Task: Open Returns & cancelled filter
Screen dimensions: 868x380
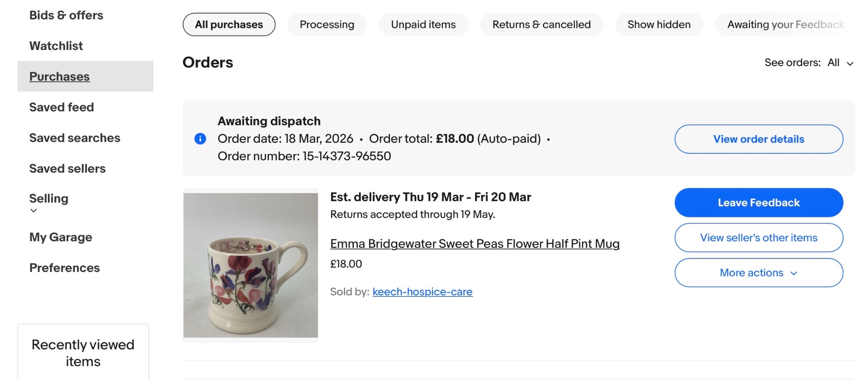Action: (x=541, y=25)
